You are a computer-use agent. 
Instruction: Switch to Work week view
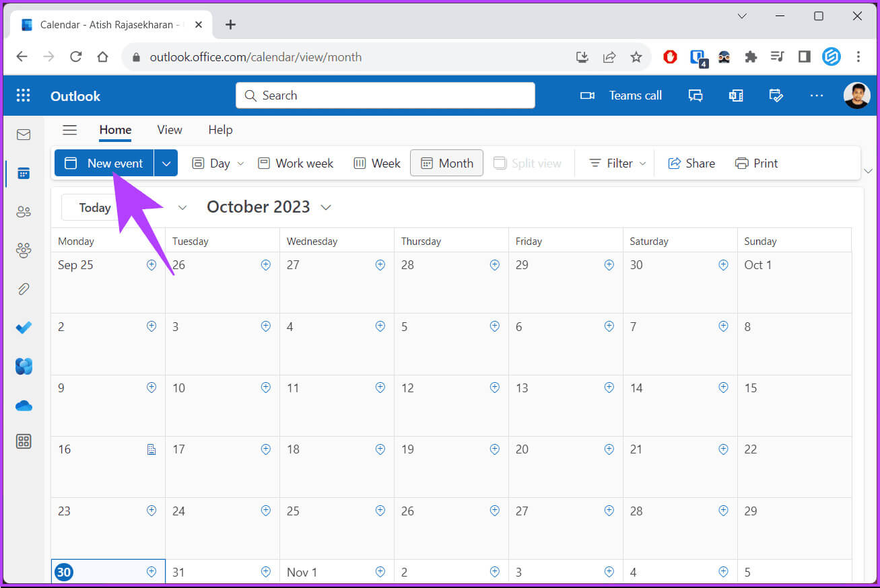coord(296,163)
